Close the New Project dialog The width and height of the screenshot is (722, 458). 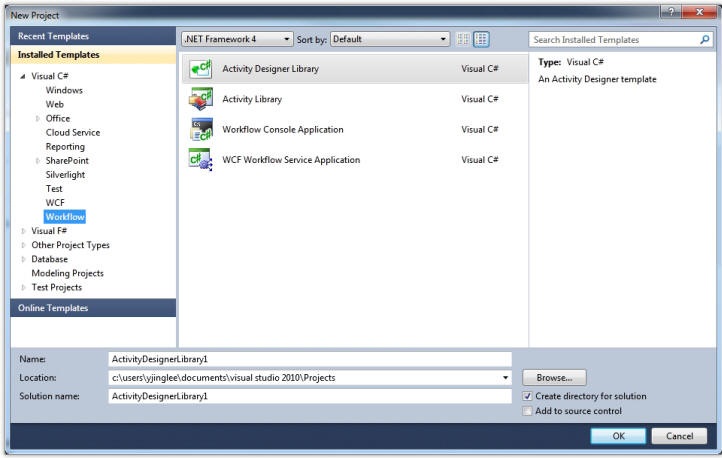[x=699, y=12]
